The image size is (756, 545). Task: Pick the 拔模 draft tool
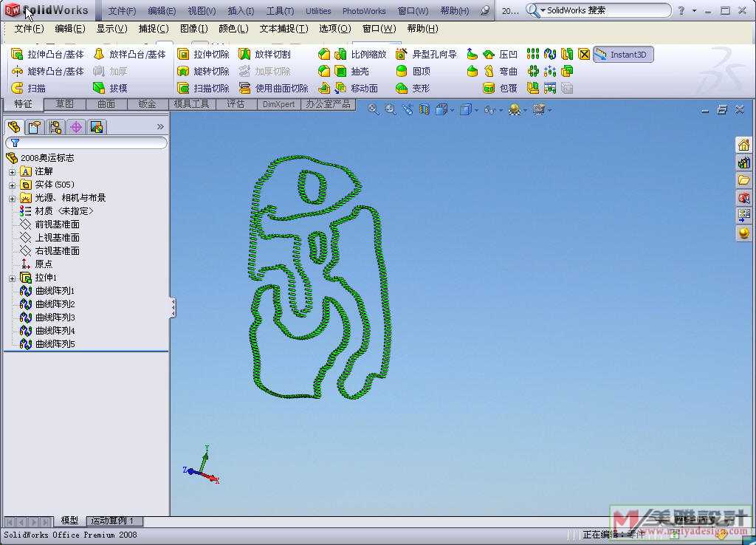(x=111, y=89)
